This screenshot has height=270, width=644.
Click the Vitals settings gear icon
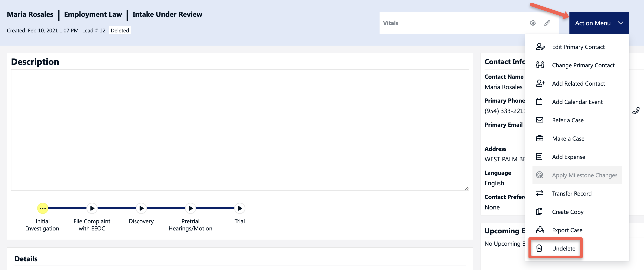click(x=532, y=23)
